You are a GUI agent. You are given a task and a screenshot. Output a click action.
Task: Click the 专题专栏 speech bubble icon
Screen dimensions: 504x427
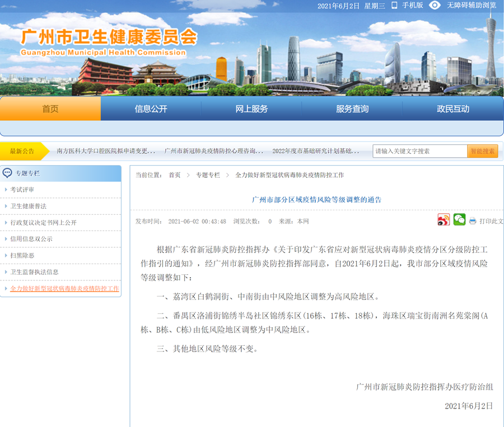click(x=8, y=173)
